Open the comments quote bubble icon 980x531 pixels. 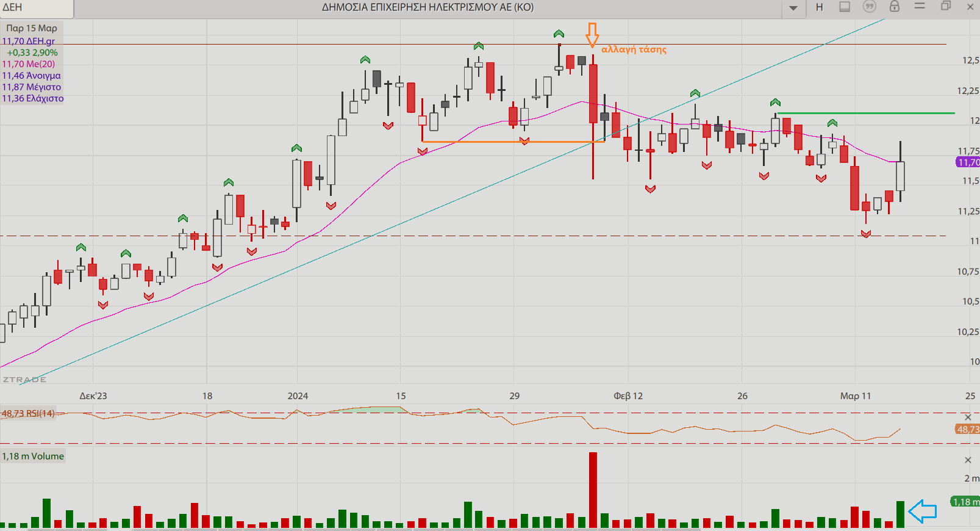(x=870, y=6)
